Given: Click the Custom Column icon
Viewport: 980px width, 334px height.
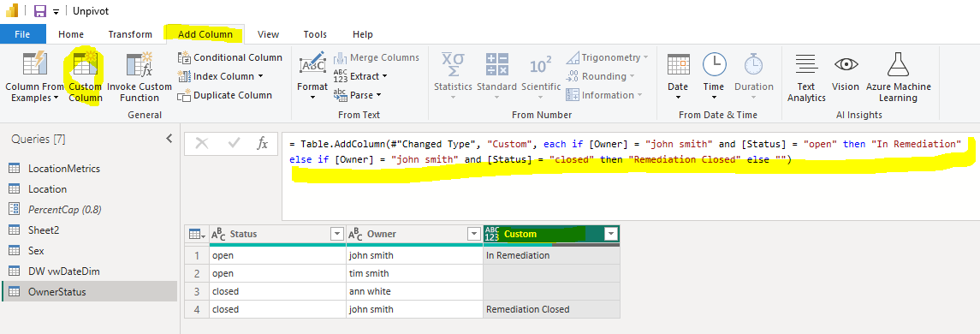Looking at the screenshot, I should tap(85, 65).
